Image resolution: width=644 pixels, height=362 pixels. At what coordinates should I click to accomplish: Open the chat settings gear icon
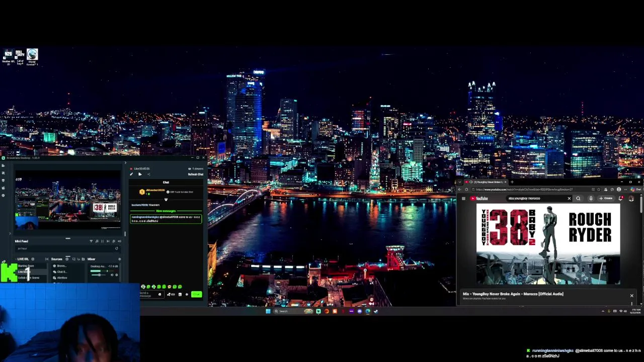coord(187,294)
